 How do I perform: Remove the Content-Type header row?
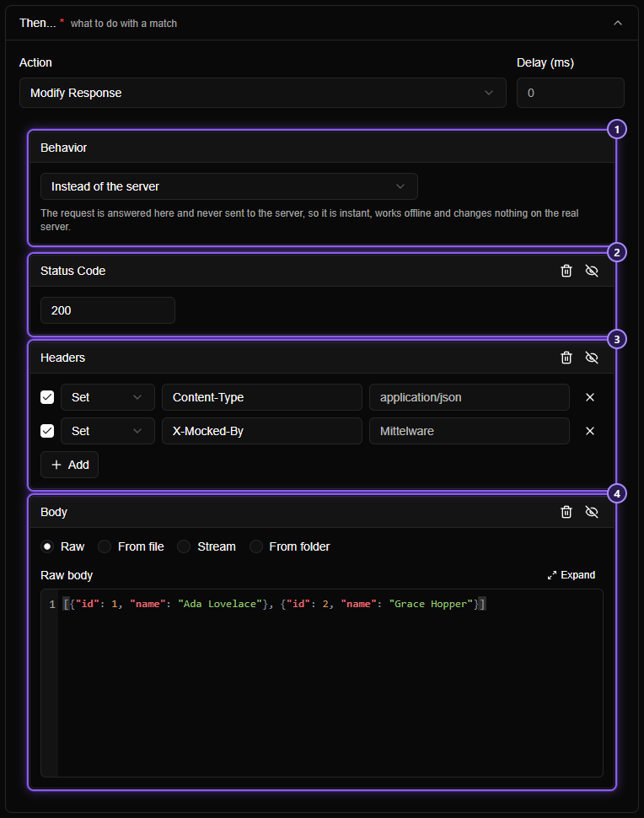click(590, 397)
